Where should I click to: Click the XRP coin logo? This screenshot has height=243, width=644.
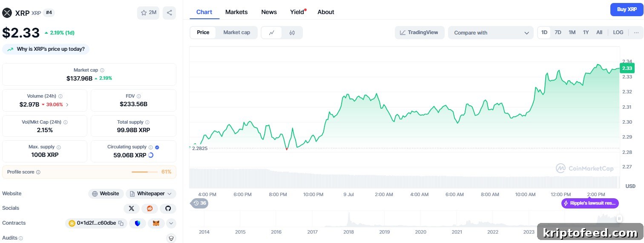[7, 13]
